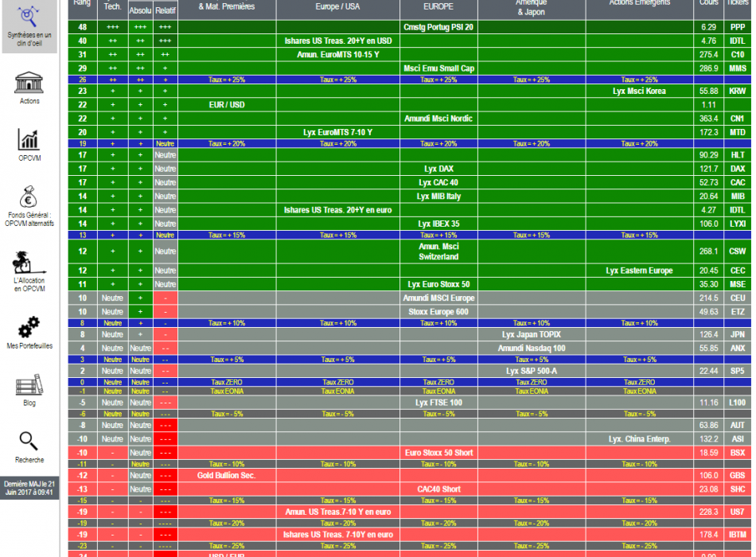
Task: Select rank 48 cell in top row
Action: tap(83, 27)
